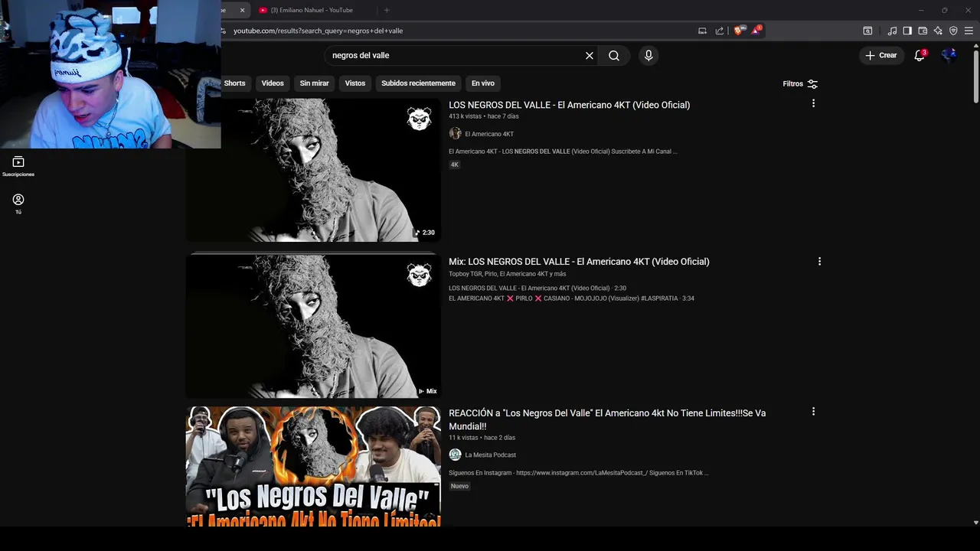Open the Filtros filter panel
980x551 pixels.
[800, 83]
